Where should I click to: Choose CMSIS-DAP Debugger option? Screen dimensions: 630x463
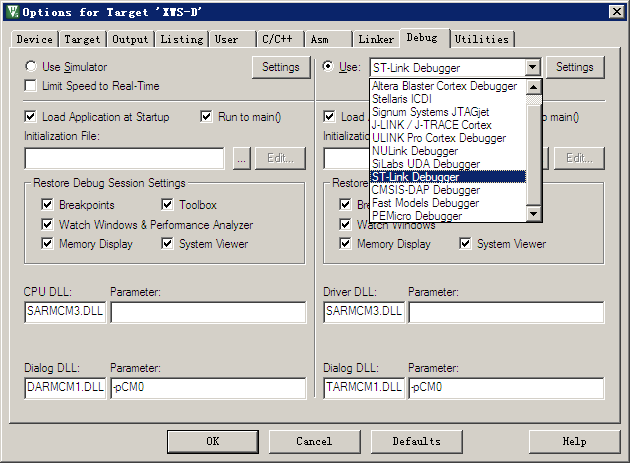448,190
